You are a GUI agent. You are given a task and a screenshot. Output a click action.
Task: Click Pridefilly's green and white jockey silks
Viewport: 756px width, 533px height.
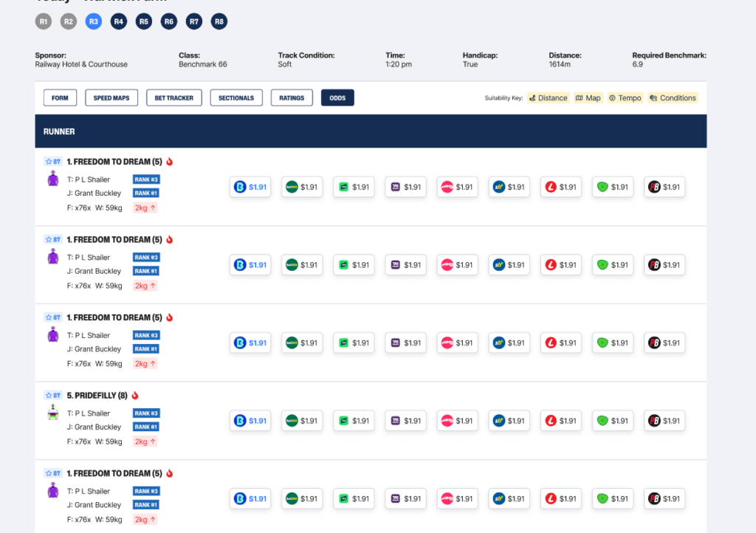[52, 413]
